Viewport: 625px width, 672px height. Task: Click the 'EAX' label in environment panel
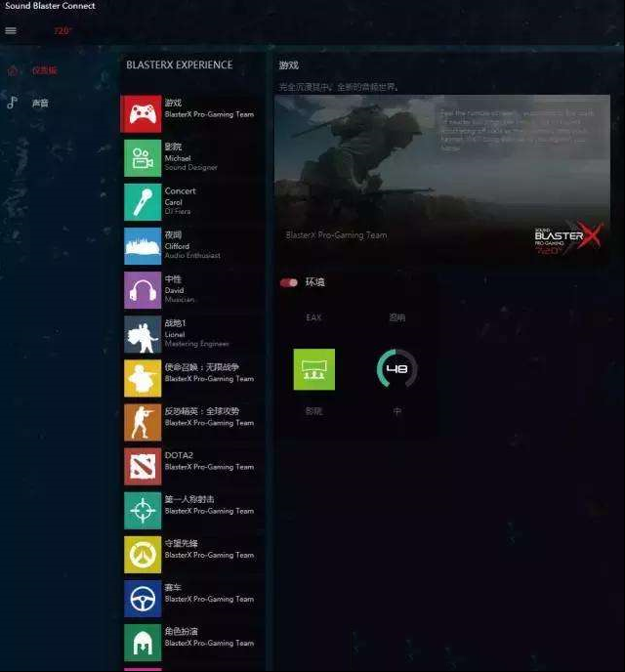click(x=313, y=317)
